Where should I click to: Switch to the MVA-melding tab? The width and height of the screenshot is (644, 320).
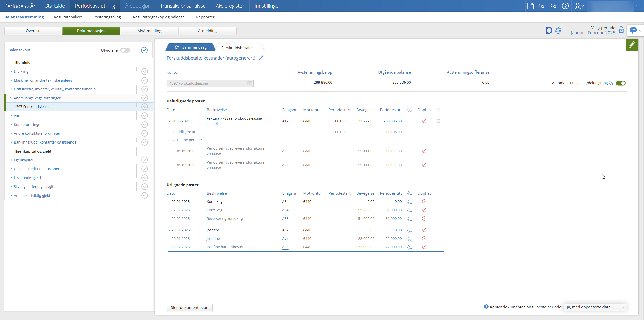(x=149, y=31)
